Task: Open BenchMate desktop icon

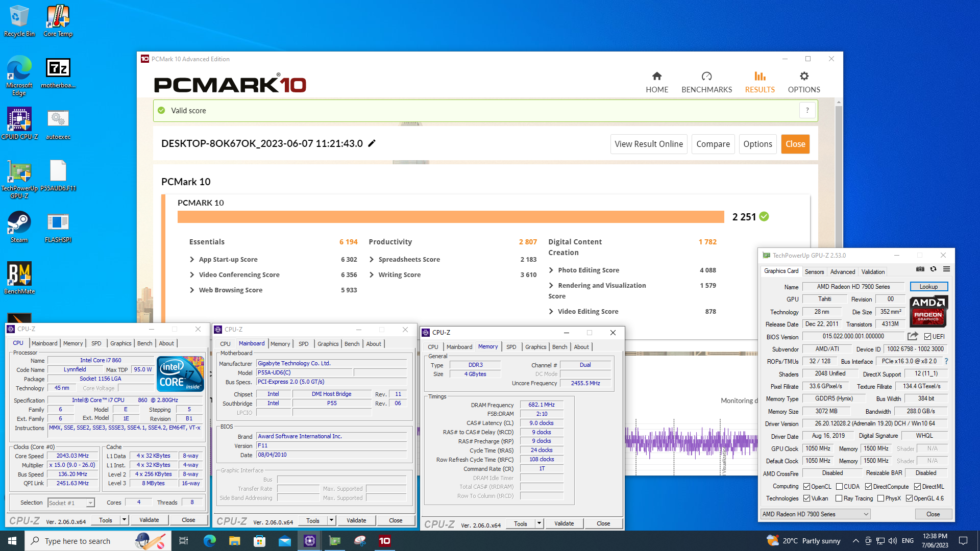Action: point(19,278)
